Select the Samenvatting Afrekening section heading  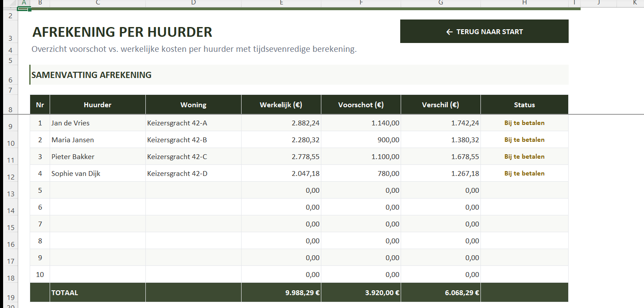click(x=91, y=75)
